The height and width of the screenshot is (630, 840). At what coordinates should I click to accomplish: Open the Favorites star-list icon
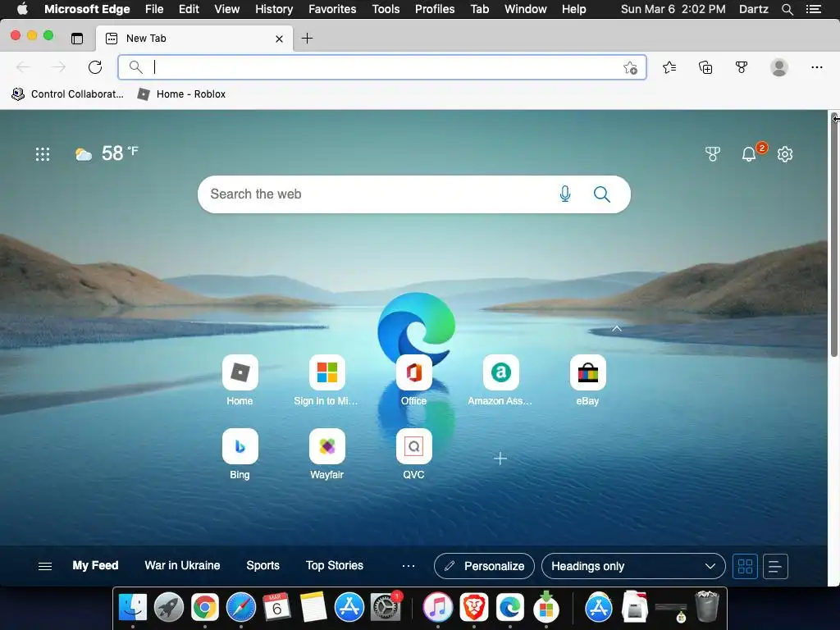coord(669,67)
